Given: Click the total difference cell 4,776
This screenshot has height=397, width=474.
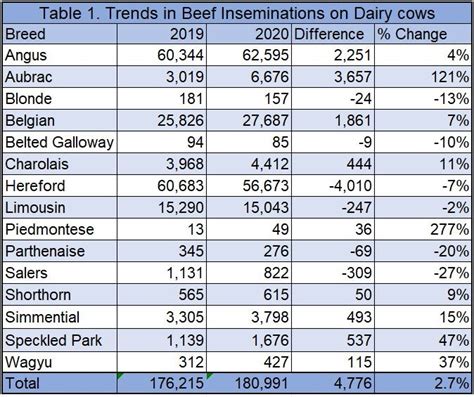Looking at the screenshot, I should (333, 383).
